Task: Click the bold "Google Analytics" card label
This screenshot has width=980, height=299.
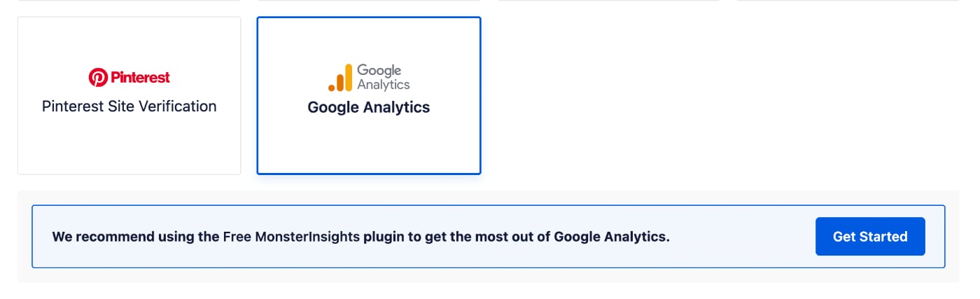Action: click(x=369, y=108)
